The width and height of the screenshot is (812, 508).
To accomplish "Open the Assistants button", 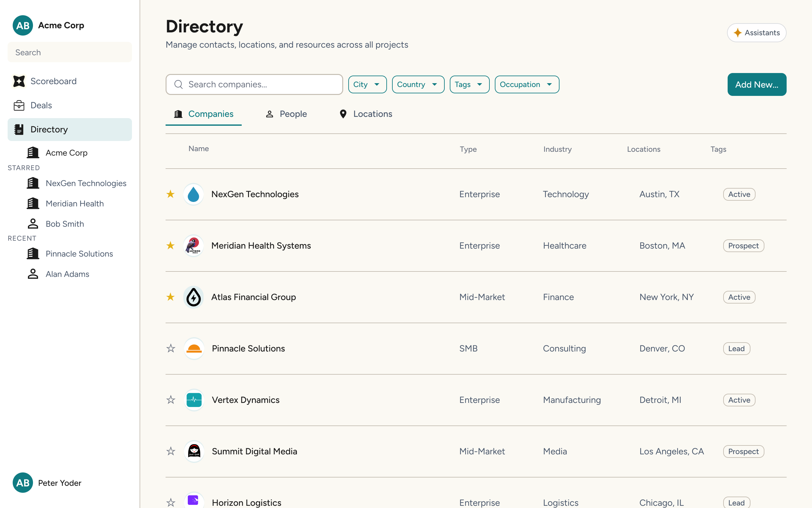I will [x=756, y=33].
